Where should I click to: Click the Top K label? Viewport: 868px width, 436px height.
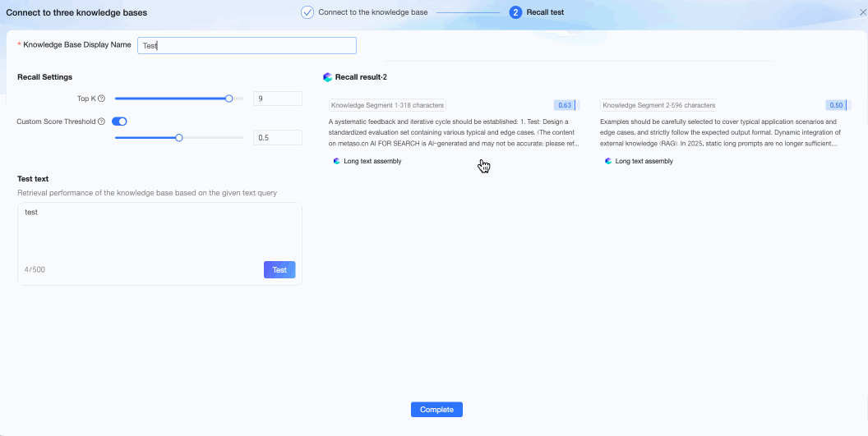point(86,99)
